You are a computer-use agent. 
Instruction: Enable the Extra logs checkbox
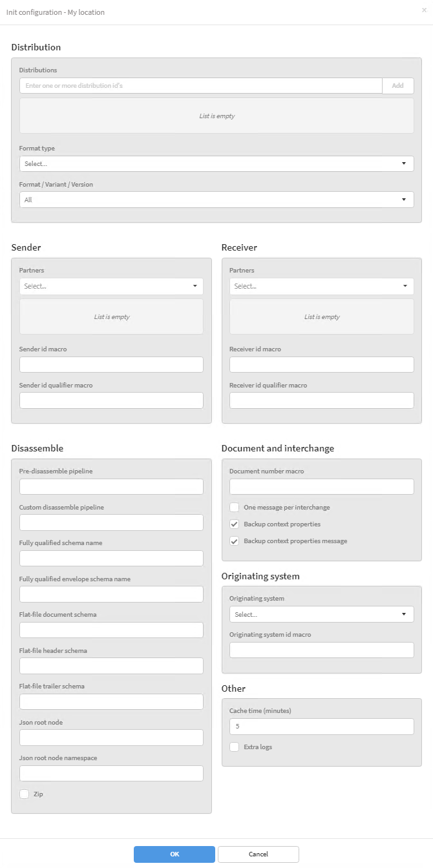pyautogui.click(x=235, y=747)
